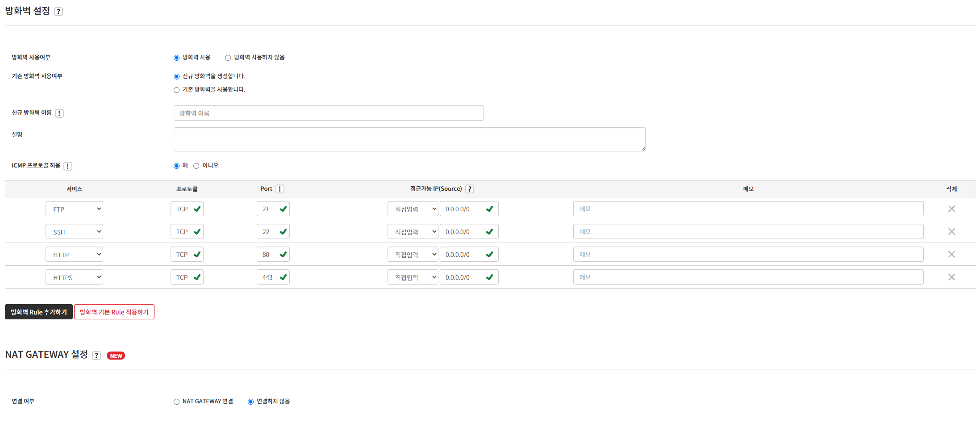Image resolution: width=980 pixels, height=423 pixels.
Task: Open help icon beside 방화벽 설정 heading
Action: tap(58, 12)
